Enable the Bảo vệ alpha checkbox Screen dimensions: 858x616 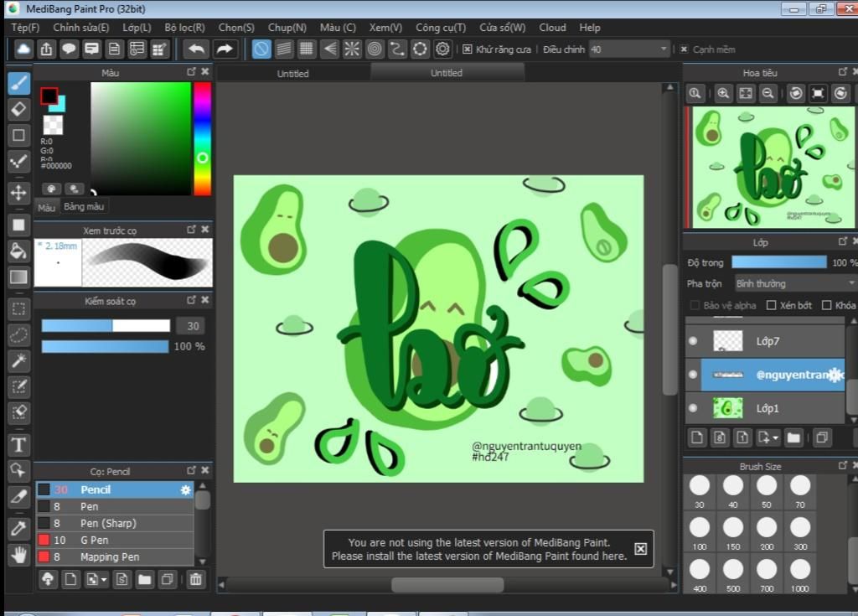point(695,306)
